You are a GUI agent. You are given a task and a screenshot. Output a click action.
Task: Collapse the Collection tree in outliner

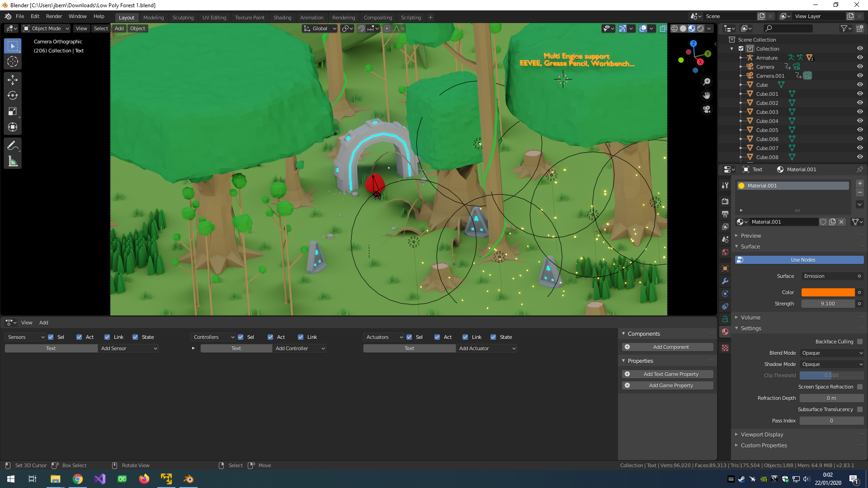click(x=732, y=49)
